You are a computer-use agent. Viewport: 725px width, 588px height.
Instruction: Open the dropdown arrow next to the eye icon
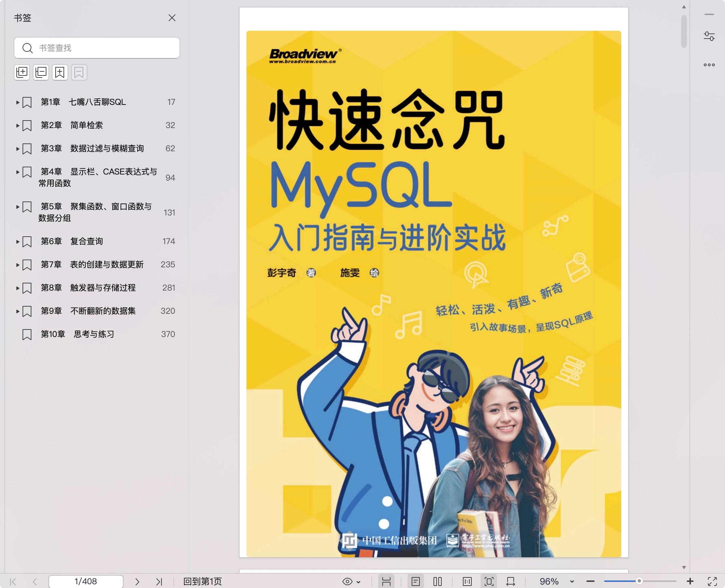click(358, 582)
